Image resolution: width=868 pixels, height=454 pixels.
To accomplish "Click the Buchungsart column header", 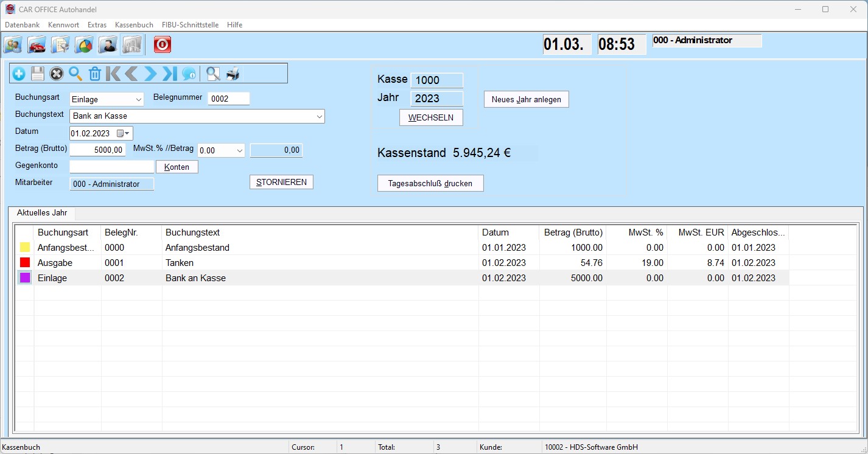I will (68, 232).
